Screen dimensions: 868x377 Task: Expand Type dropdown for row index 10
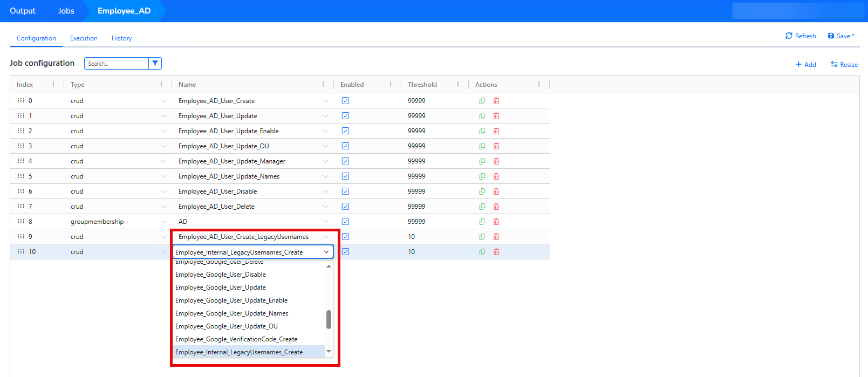point(163,252)
